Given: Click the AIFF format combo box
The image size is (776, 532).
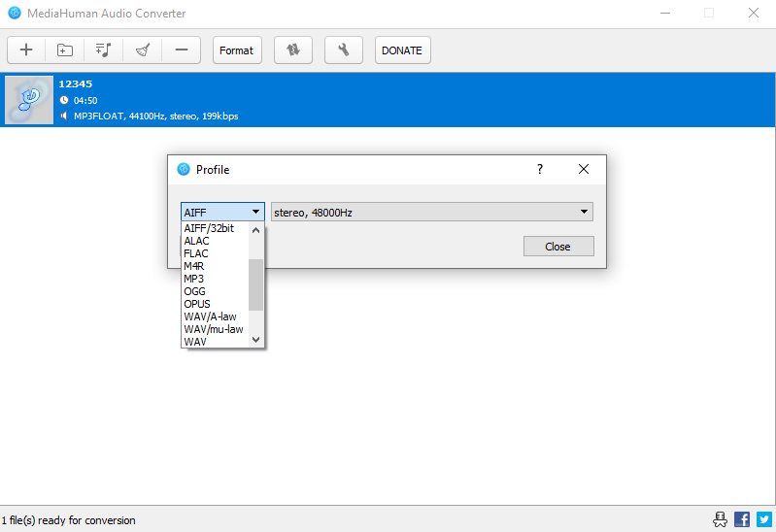Looking at the screenshot, I should (222, 212).
